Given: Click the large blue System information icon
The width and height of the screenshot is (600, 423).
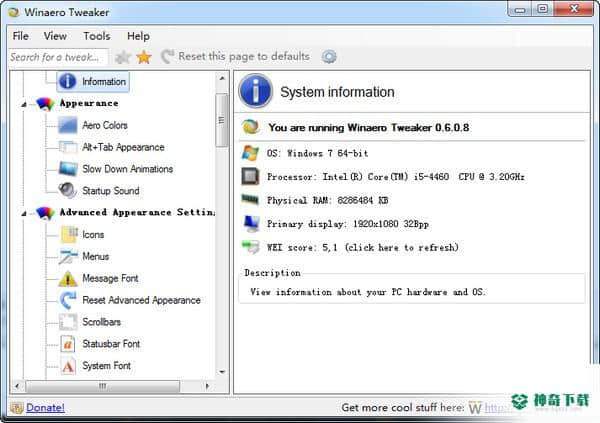Looking at the screenshot, I should pos(256,91).
